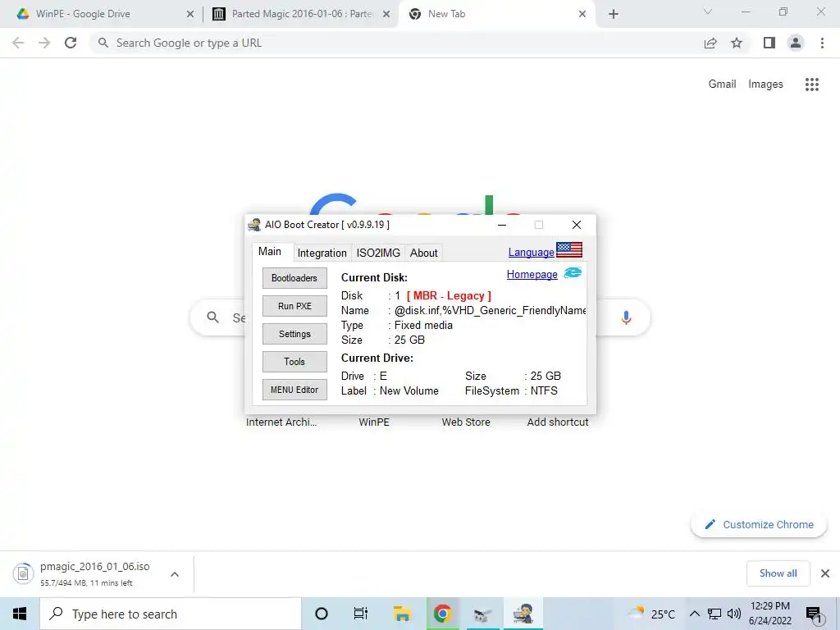Switch to the Parted Magic 2016-01-06 tab
Screen dimensions: 840x630
coord(300,14)
